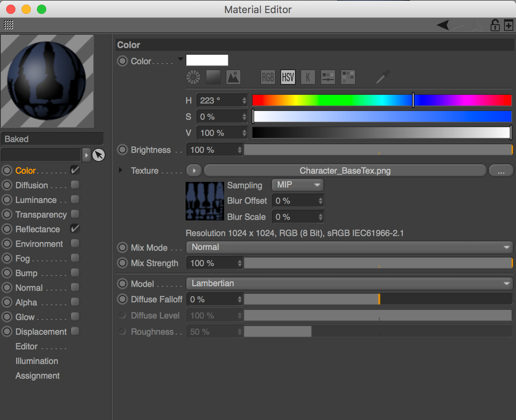Open the Sampling dropdown set to MIP
The image size is (516, 420).
[x=298, y=185]
